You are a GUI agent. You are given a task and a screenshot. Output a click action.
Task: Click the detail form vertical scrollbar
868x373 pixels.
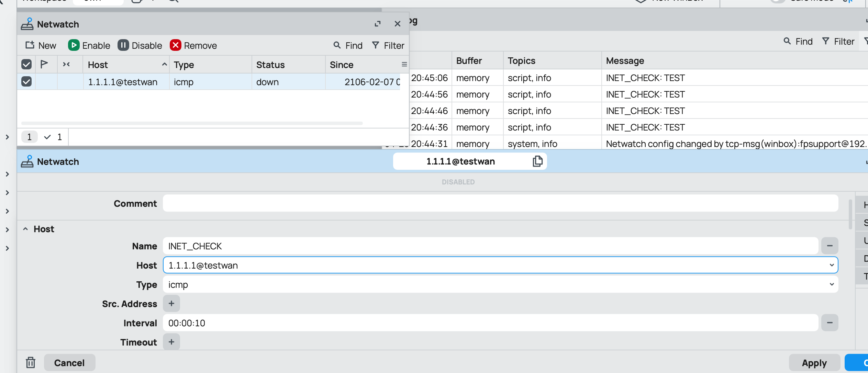click(850, 215)
